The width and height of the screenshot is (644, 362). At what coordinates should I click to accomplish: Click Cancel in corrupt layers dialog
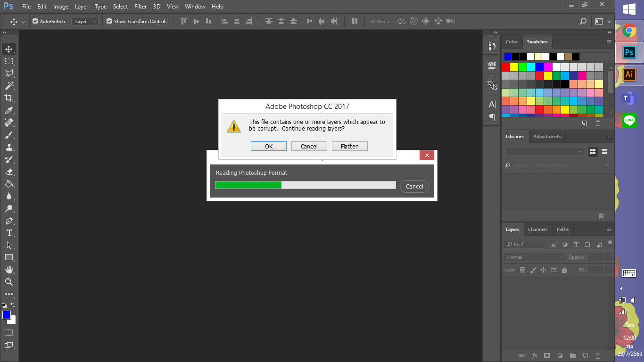309,146
